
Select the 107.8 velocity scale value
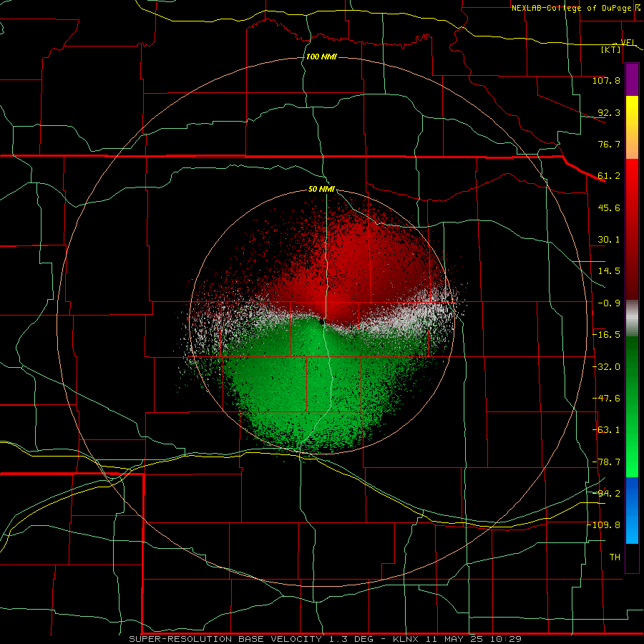pyautogui.click(x=606, y=80)
